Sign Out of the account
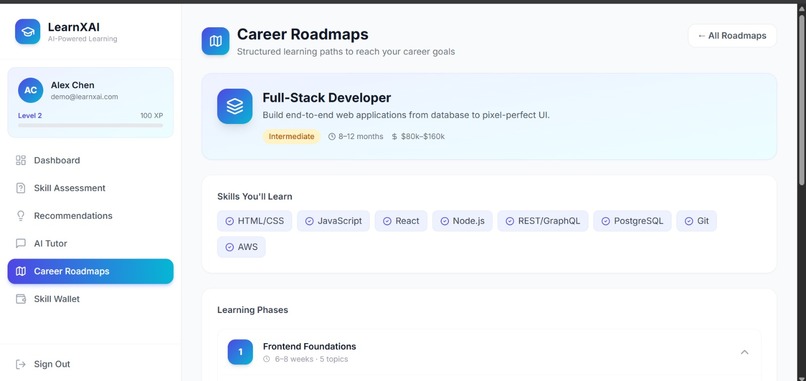Image resolution: width=806 pixels, height=381 pixels. [90, 364]
